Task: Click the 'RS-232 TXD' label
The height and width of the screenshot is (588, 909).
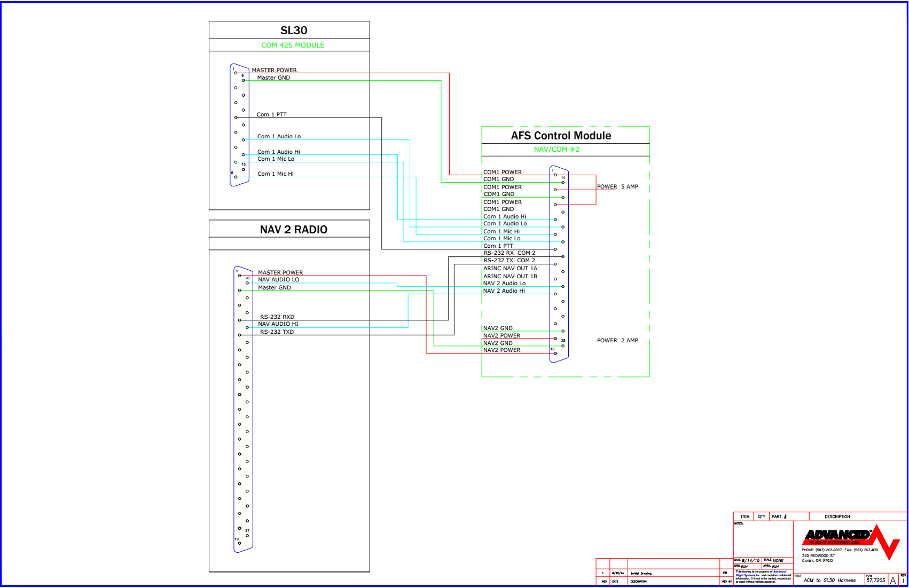Action: pos(277,332)
